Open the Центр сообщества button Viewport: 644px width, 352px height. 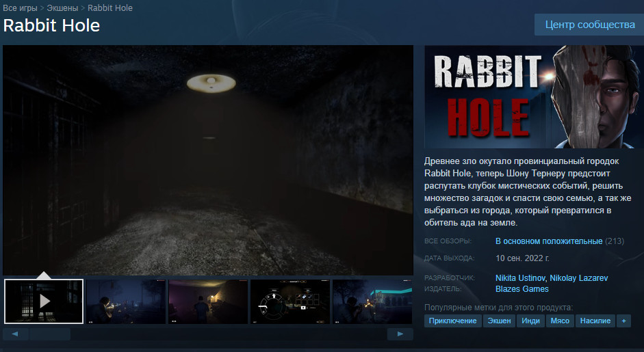590,25
